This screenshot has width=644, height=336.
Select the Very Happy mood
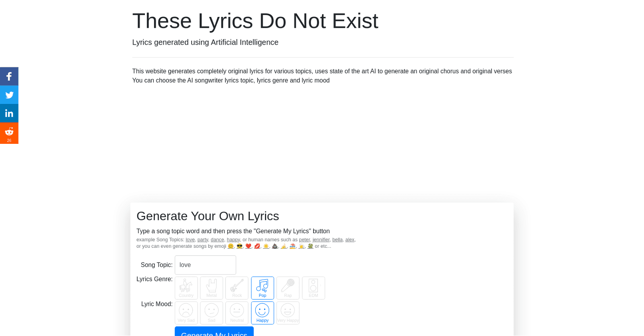(x=288, y=313)
